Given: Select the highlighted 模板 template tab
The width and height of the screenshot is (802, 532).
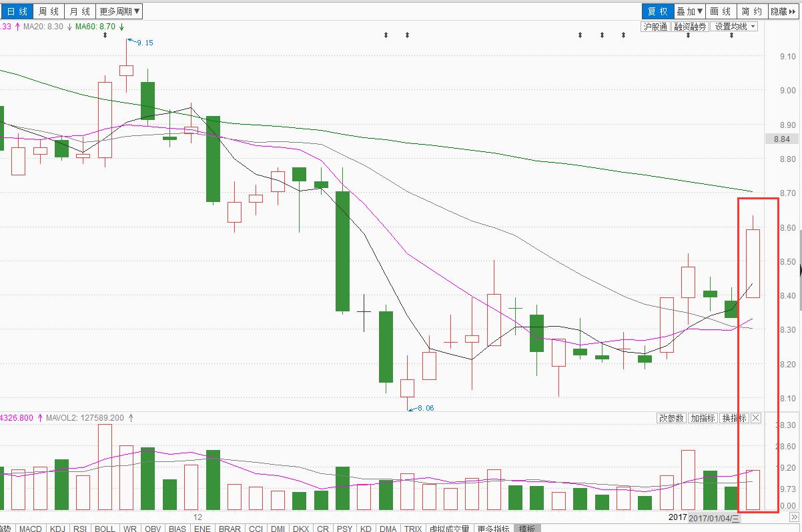Looking at the screenshot, I should pos(526,528).
